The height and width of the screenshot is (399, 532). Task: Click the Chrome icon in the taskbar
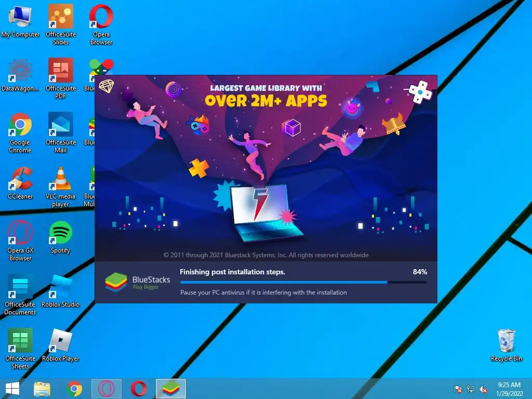click(74, 389)
